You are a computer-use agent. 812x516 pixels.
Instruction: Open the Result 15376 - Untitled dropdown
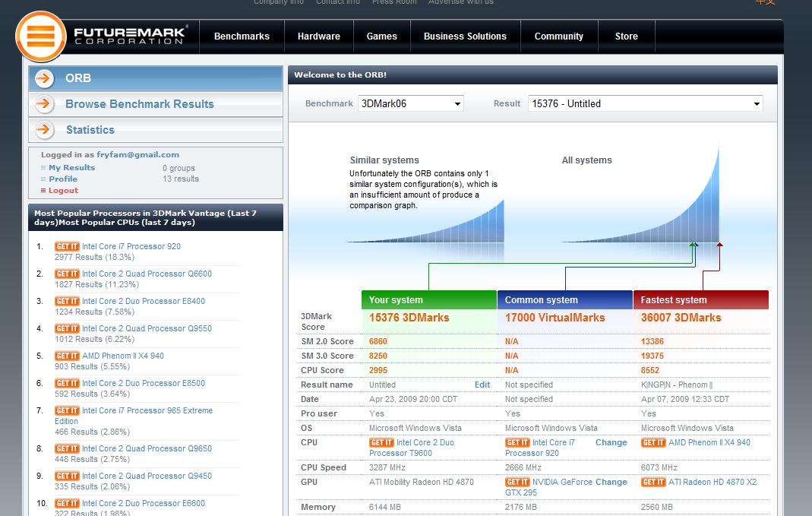[645, 103]
